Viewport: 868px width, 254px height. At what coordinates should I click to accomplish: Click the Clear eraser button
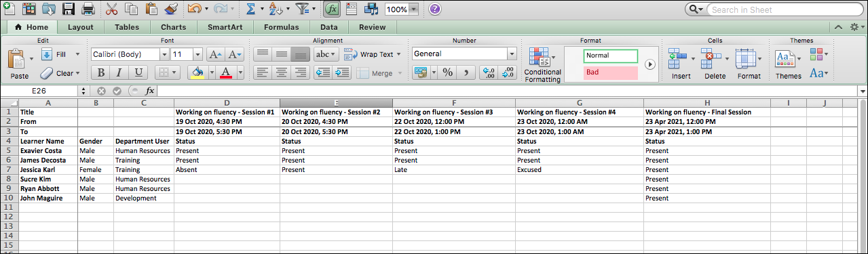60,73
